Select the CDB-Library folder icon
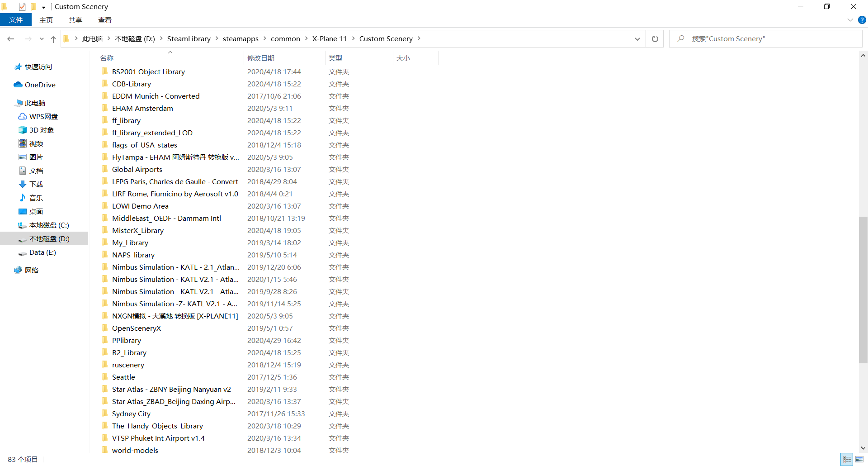 tap(105, 84)
